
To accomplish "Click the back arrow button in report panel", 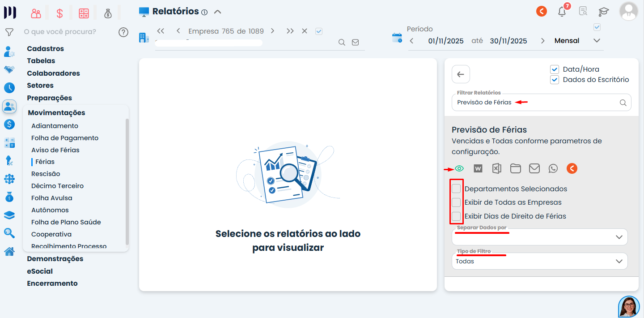I will [x=461, y=74].
